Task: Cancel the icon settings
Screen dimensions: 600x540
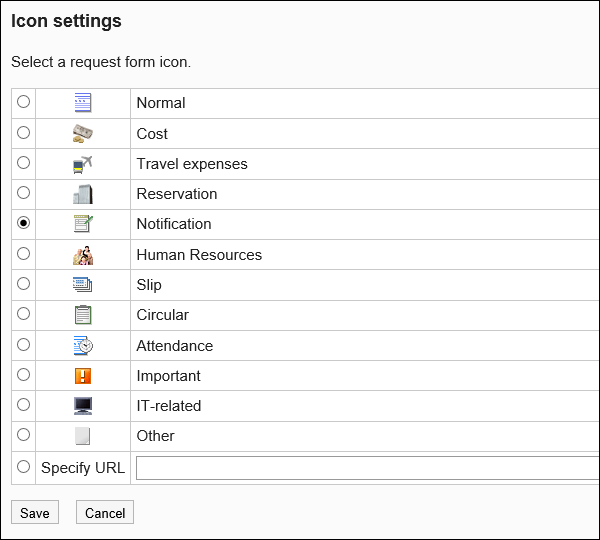Action: (105, 512)
